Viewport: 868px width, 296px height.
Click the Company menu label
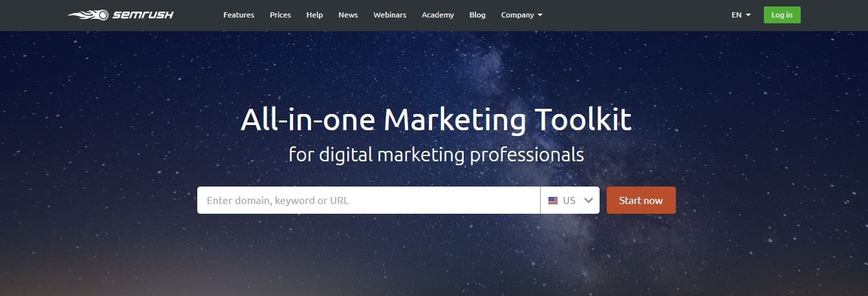click(x=517, y=15)
